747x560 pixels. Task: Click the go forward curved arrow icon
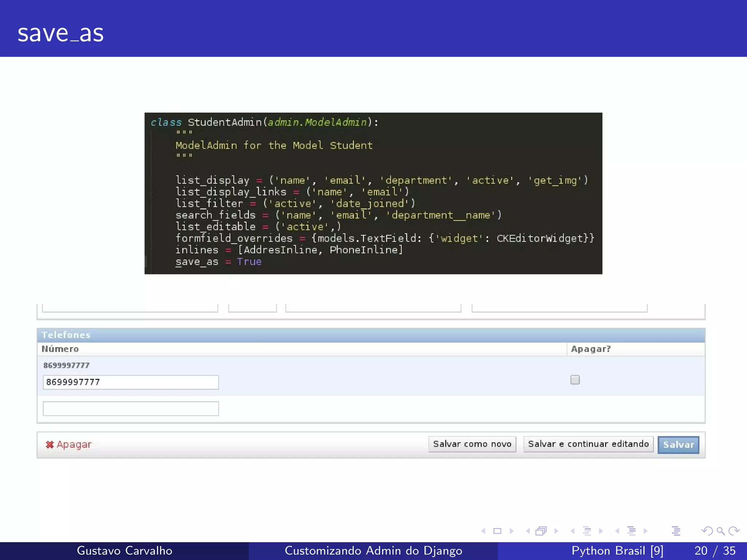[x=734, y=531]
